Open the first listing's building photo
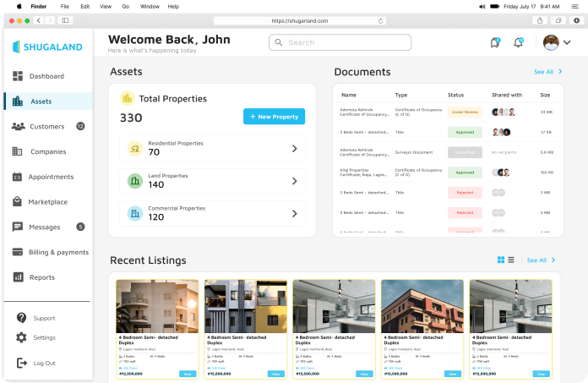Image resolution: width=588 pixels, height=383 pixels. (157, 306)
